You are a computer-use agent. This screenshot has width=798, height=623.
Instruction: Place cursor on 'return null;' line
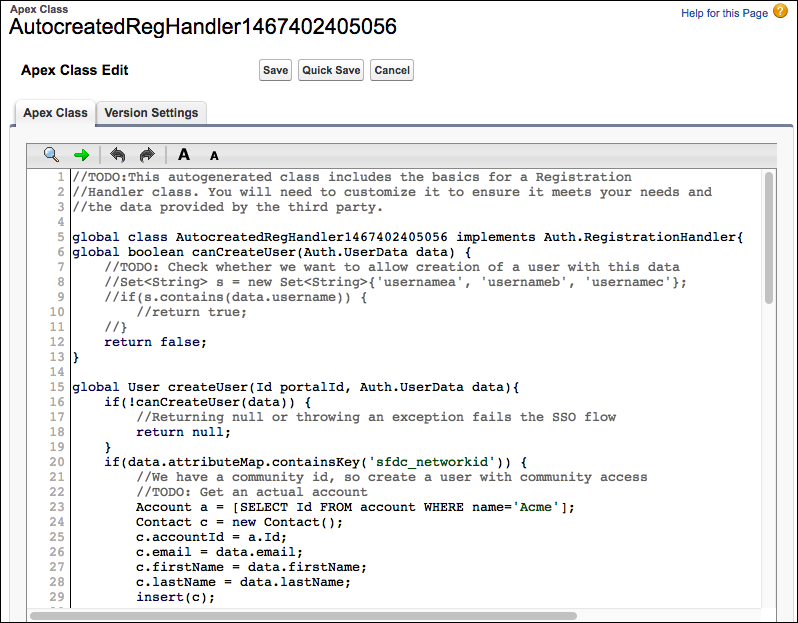coord(183,432)
